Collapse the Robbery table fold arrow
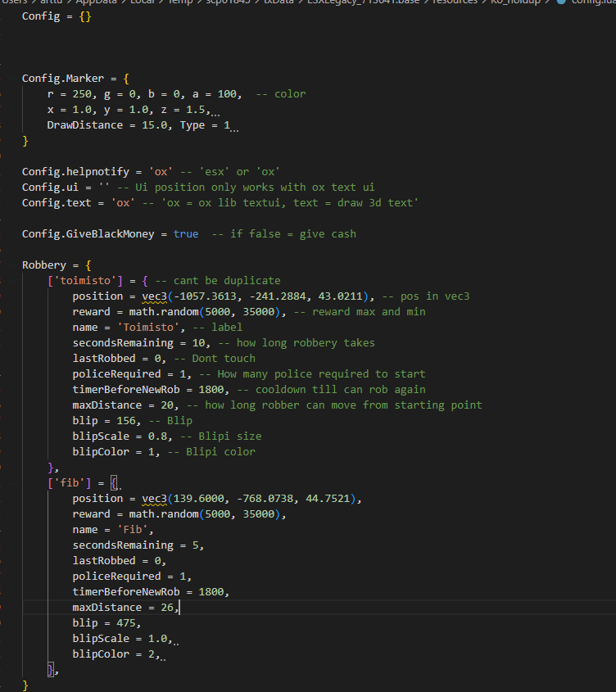The width and height of the screenshot is (616, 692). point(13,265)
